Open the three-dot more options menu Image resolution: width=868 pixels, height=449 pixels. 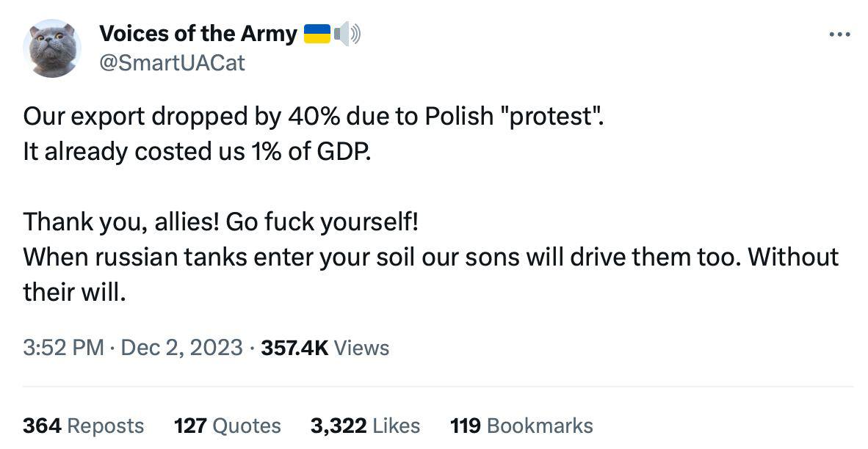[839, 34]
